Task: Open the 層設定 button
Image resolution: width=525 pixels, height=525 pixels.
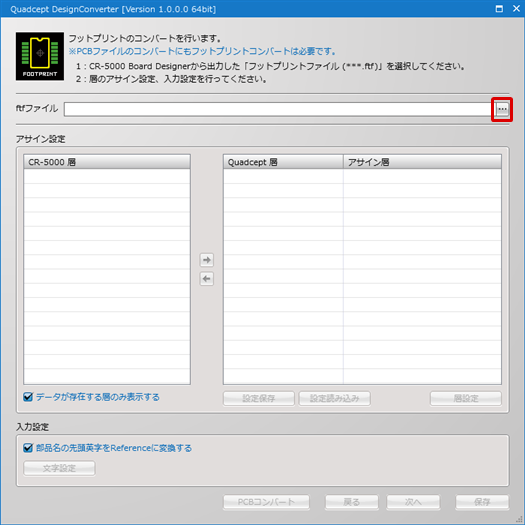Action: click(466, 398)
